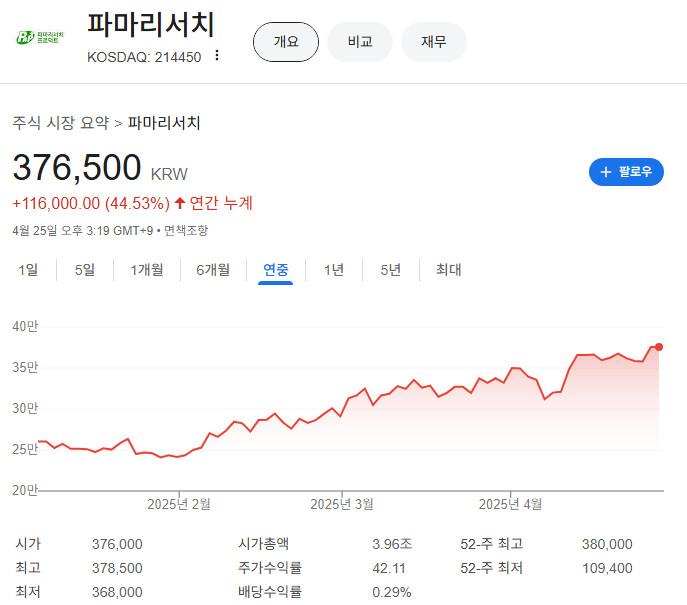Click the plus icon on the 팔로우 button
Viewport: 687px width, 605px height.
click(606, 172)
